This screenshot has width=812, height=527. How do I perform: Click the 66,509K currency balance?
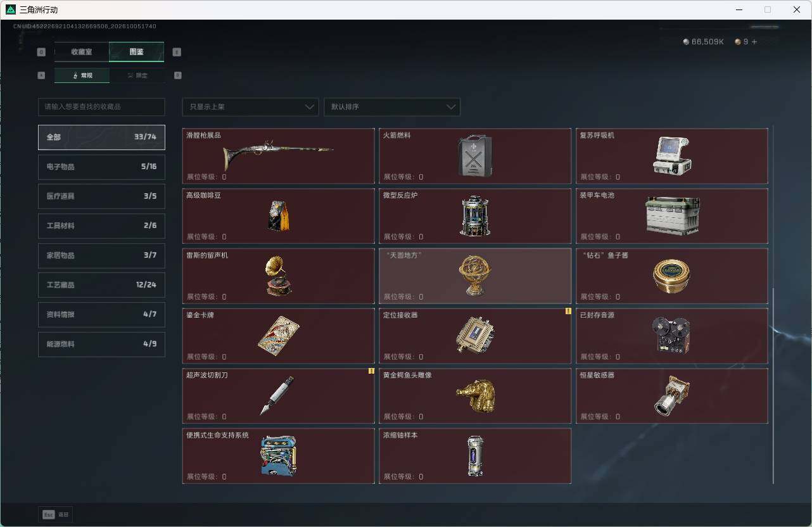[707, 42]
